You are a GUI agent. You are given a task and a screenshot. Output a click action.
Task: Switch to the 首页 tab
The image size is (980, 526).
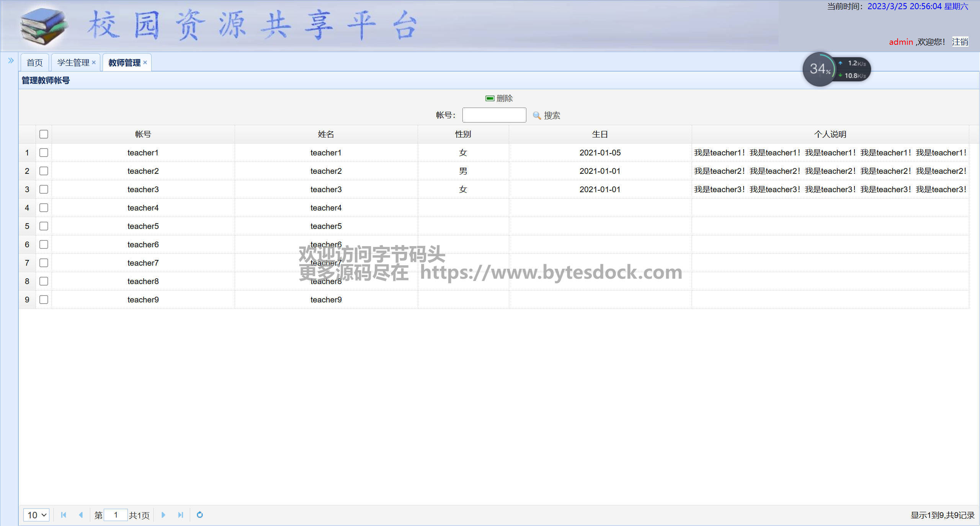(34, 63)
